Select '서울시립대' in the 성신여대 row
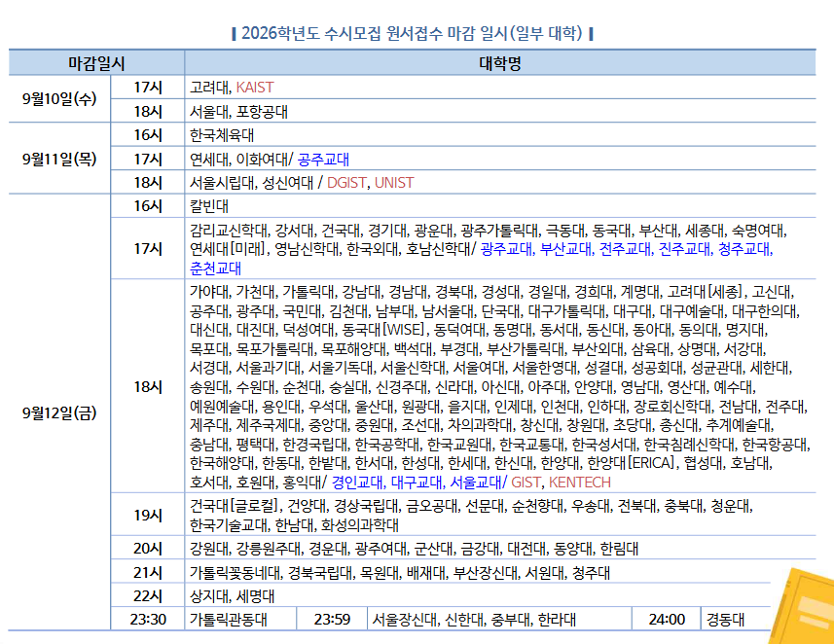This screenshot has width=834, height=644. (222, 183)
